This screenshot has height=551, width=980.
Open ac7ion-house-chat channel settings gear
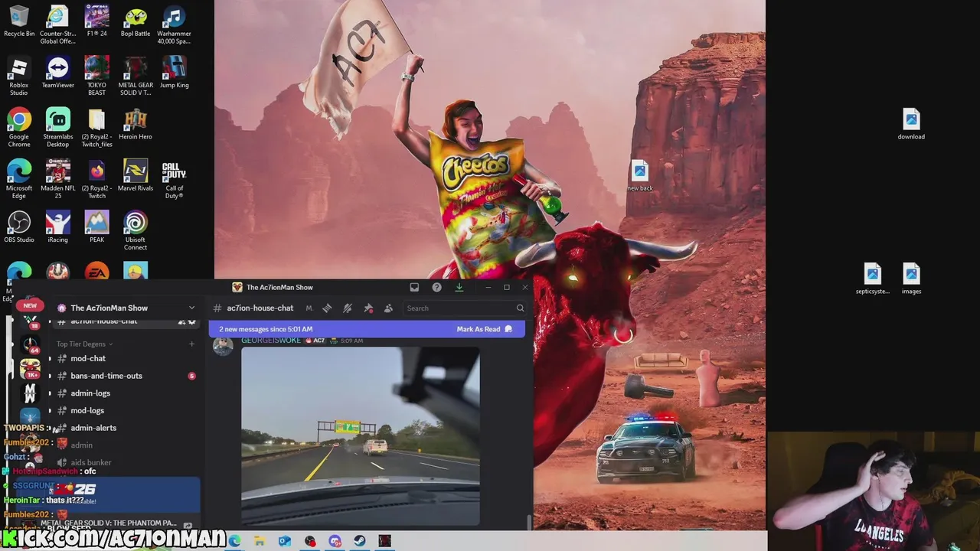(x=192, y=322)
